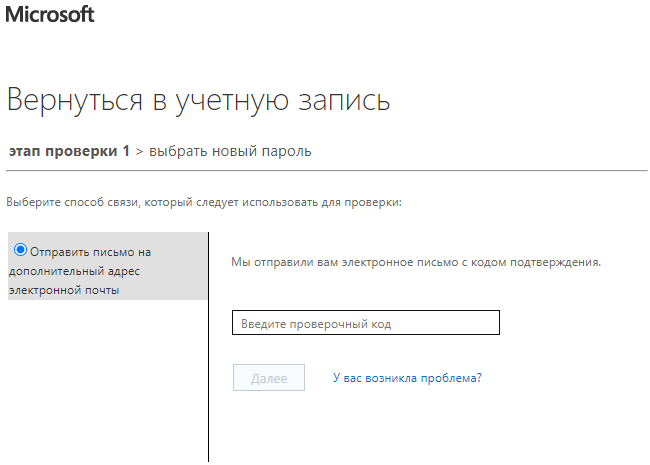Click the "выбрать новый пароль" step
Viewport: 650px width, 465px height.
[x=230, y=151]
